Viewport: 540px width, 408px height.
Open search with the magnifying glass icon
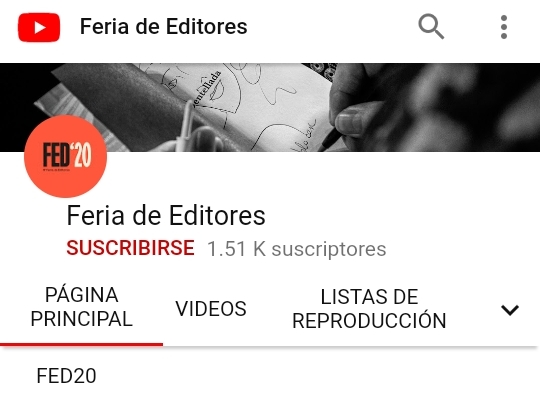[431, 27]
